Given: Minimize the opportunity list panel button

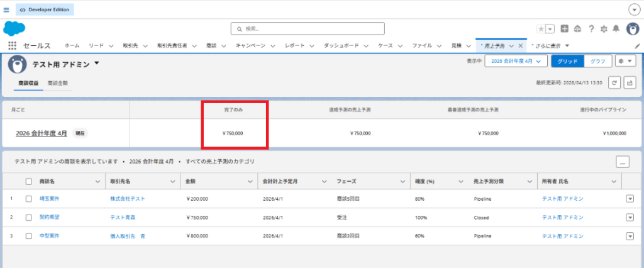Looking at the screenshot, I should click(x=623, y=162).
